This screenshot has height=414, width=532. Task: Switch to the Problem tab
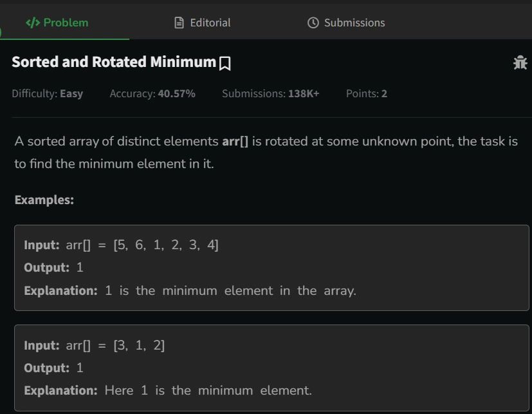(57, 23)
